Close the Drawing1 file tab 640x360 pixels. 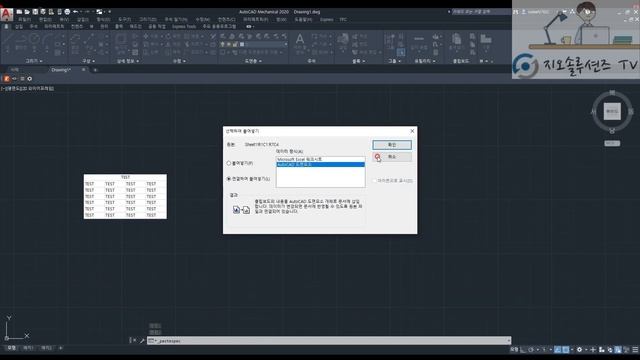(84, 70)
